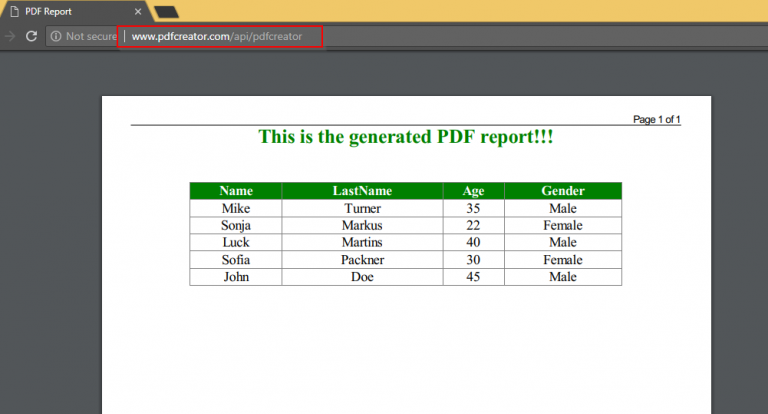Click the Page 1 of 1 label

click(x=656, y=119)
